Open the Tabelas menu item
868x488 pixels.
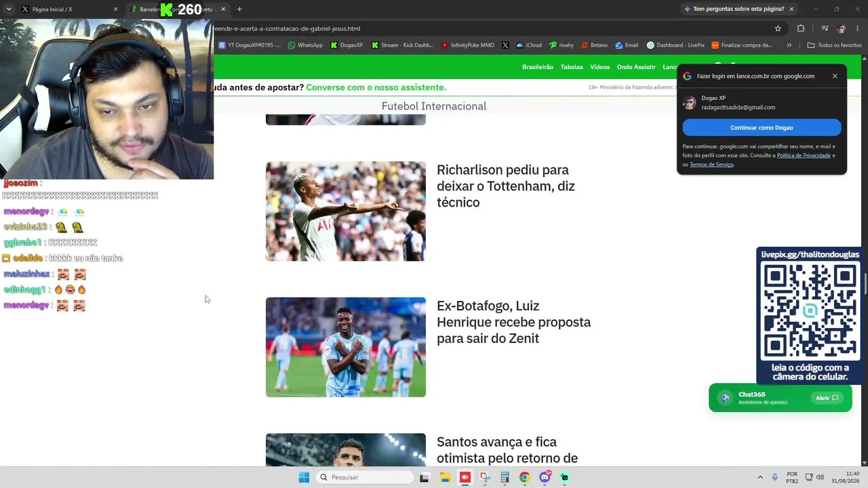[x=572, y=67]
